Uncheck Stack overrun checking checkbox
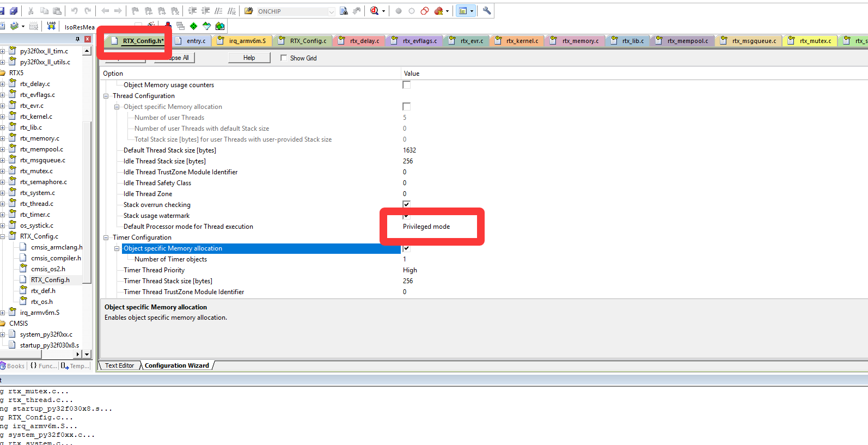This screenshot has height=445, width=868. tap(407, 204)
